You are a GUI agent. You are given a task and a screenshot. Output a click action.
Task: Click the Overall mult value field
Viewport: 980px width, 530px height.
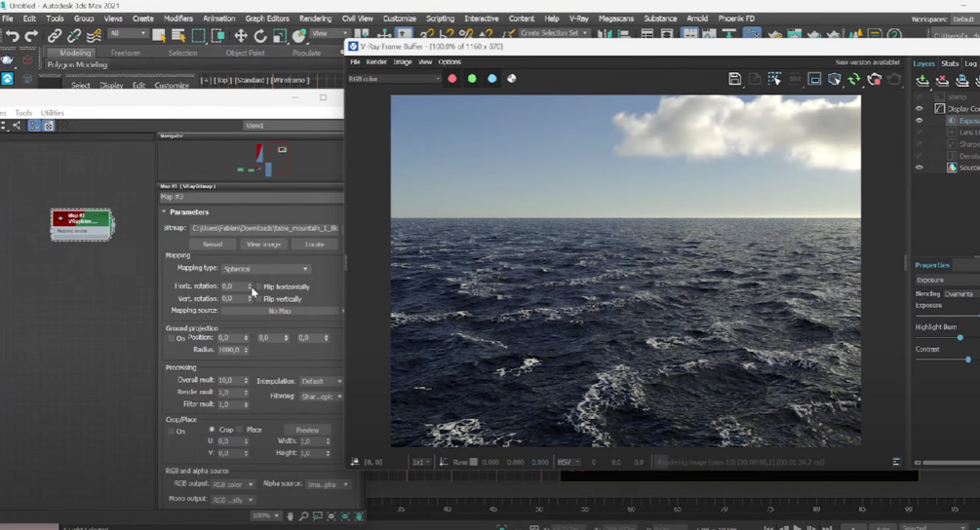(229, 381)
